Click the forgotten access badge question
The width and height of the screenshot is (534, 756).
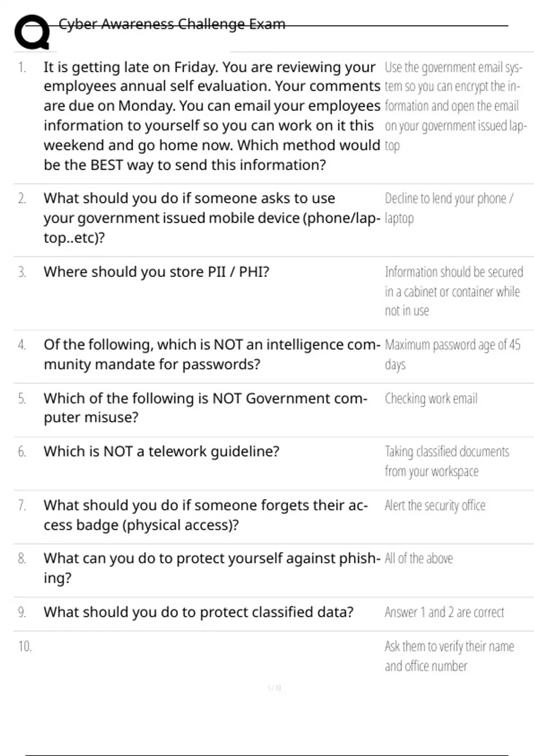[205, 515]
